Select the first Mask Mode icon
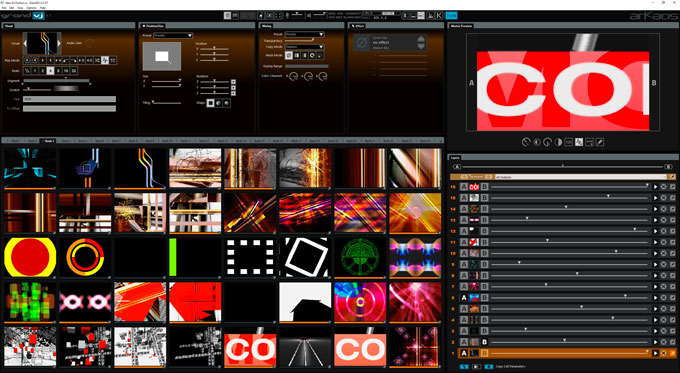The width and height of the screenshot is (680, 373). point(289,55)
